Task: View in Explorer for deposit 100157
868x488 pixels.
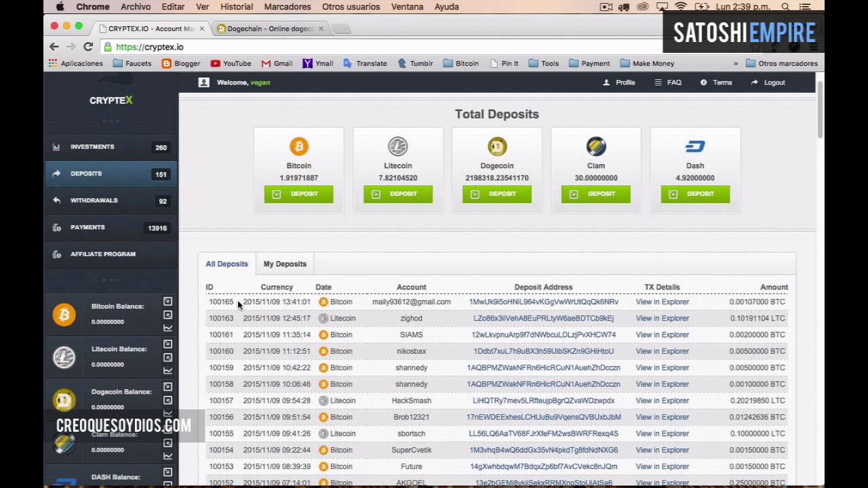Action: click(663, 401)
